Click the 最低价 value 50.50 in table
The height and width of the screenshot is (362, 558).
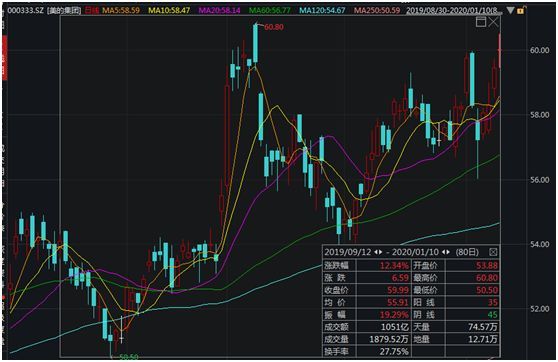point(487,290)
